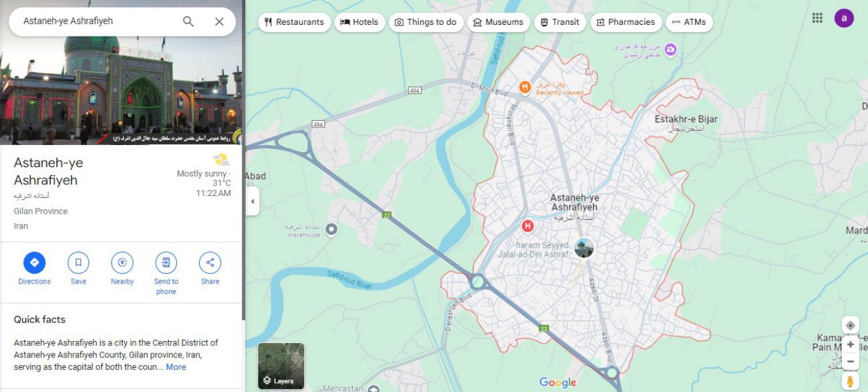Save Astaneh-ye Ashrafiyeh to a list

(78, 263)
